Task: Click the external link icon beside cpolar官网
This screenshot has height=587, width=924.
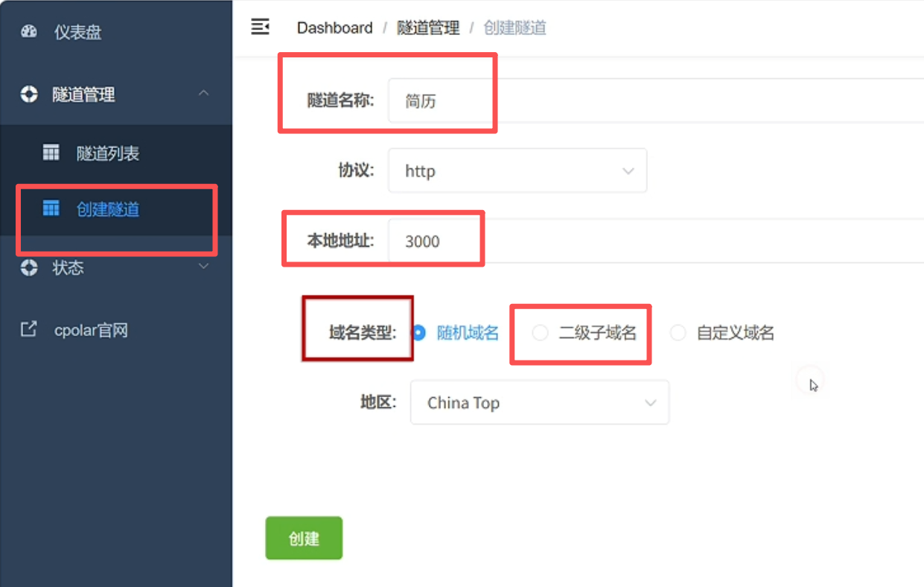Action: pos(28,329)
